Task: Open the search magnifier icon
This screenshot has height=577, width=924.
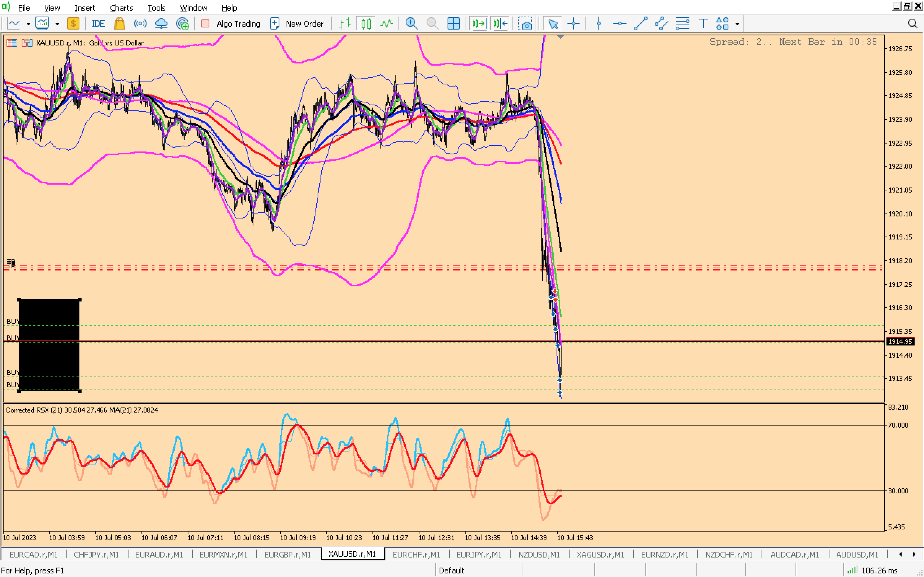Action: [x=912, y=24]
